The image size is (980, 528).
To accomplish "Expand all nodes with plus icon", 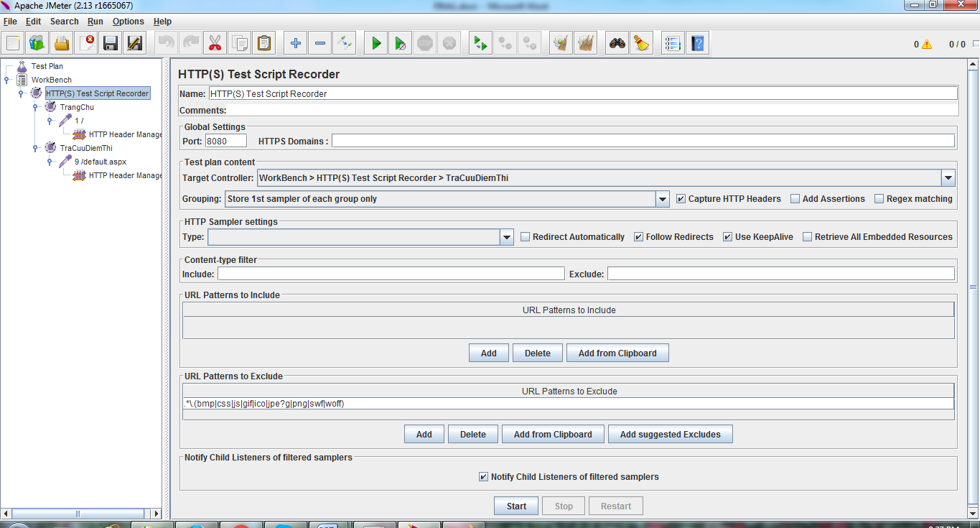I will [296, 44].
